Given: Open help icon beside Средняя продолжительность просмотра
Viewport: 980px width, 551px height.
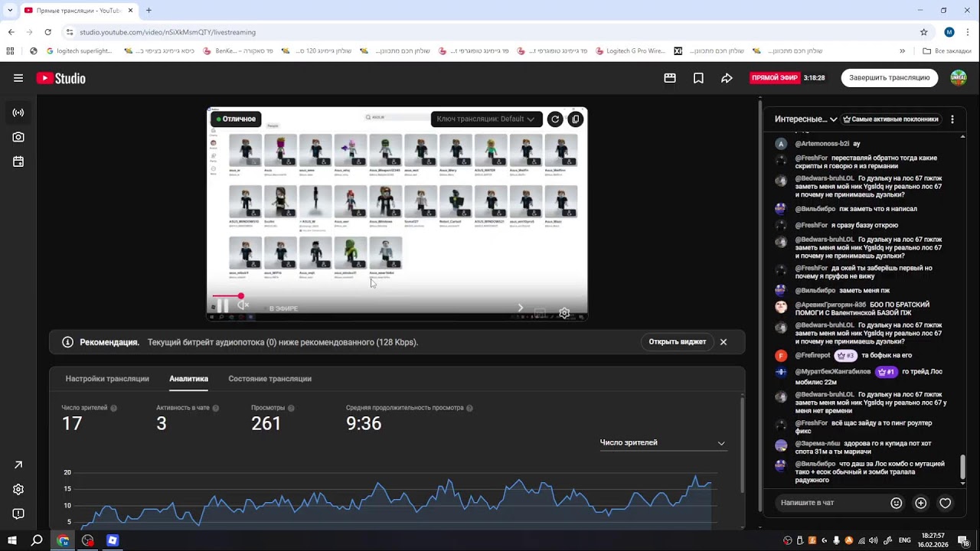Looking at the screenshot, I should click(469, 409).
